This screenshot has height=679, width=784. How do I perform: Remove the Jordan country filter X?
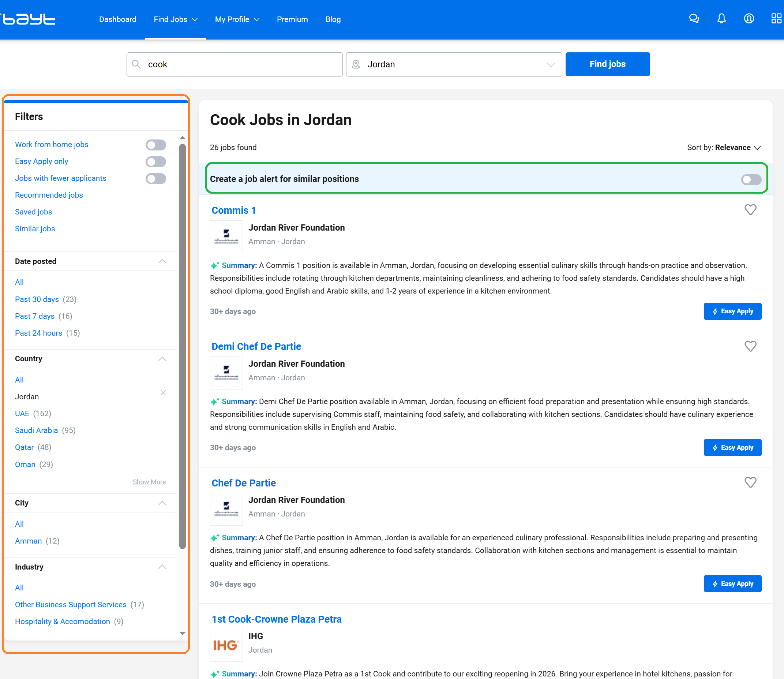click(163, 392)
